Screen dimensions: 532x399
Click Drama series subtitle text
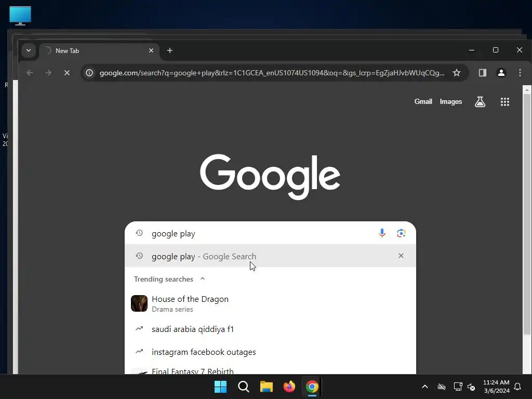click(172, 309)
